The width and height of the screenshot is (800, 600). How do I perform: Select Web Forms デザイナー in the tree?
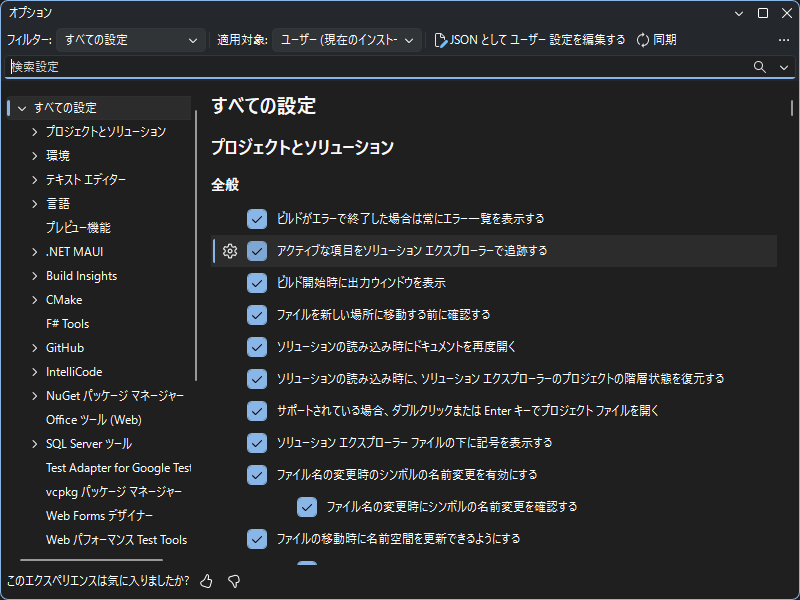pyautogui.click(x=99, y=516)
